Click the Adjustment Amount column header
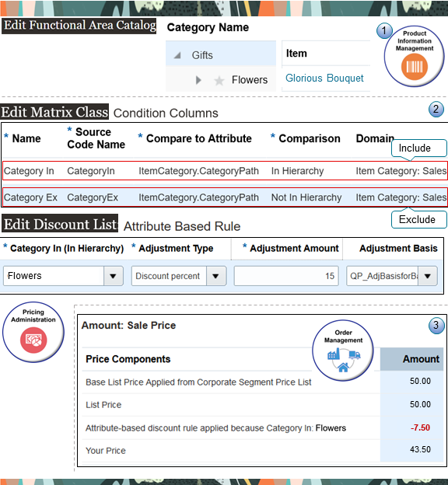 pos(294,248)
